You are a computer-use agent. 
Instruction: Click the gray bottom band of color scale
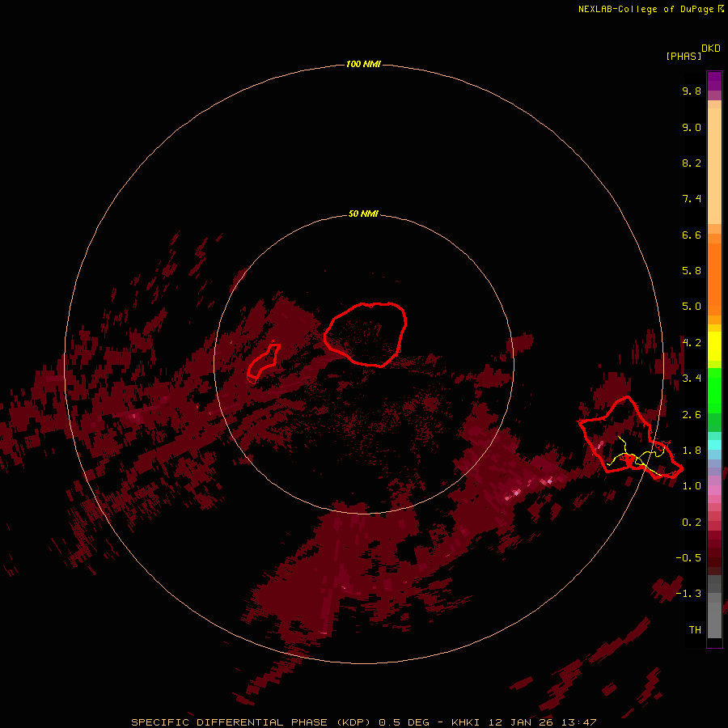(714, 620)
